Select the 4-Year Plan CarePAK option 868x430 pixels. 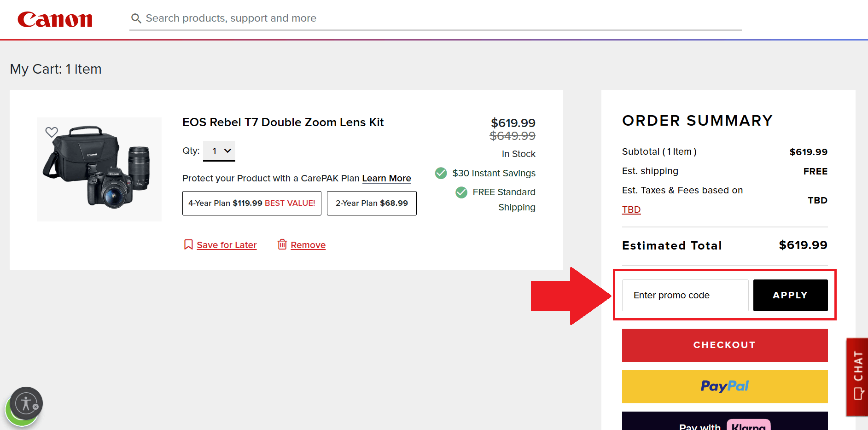[251, 203]
